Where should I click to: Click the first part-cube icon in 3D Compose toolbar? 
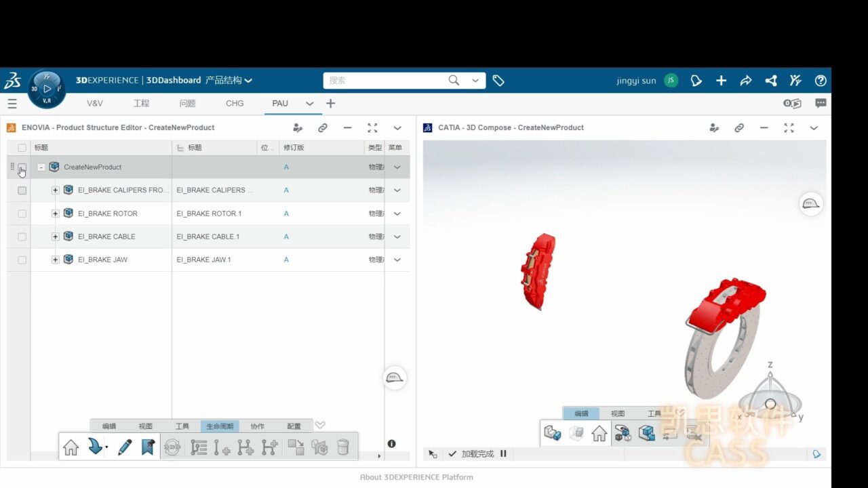553,433
